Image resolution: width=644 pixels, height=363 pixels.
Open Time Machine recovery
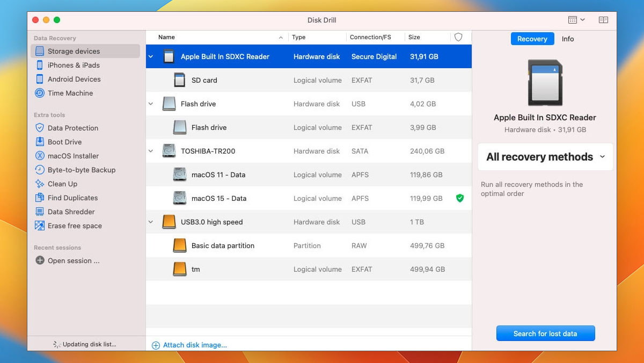tap(70, 93)
